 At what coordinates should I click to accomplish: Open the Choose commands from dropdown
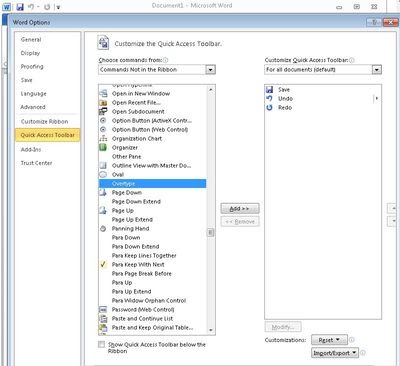click(x=210, y=70)
